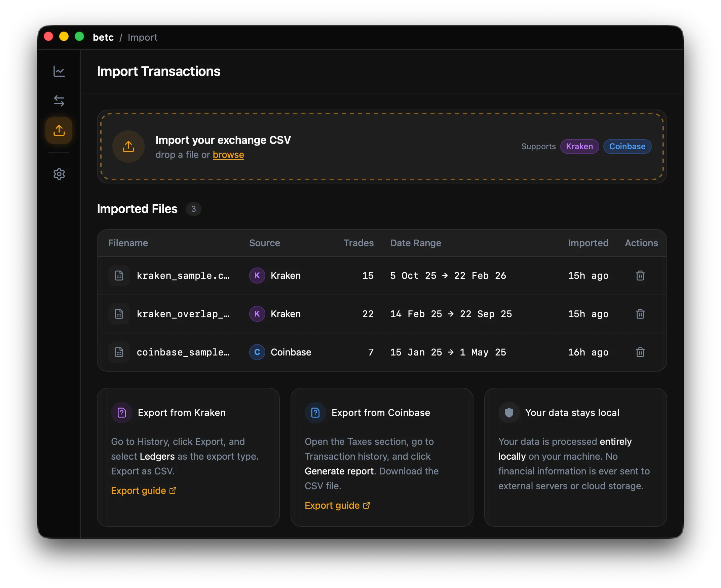
Task: Click the Import breadcrumb in the title bar
Action: click(142, 37)
